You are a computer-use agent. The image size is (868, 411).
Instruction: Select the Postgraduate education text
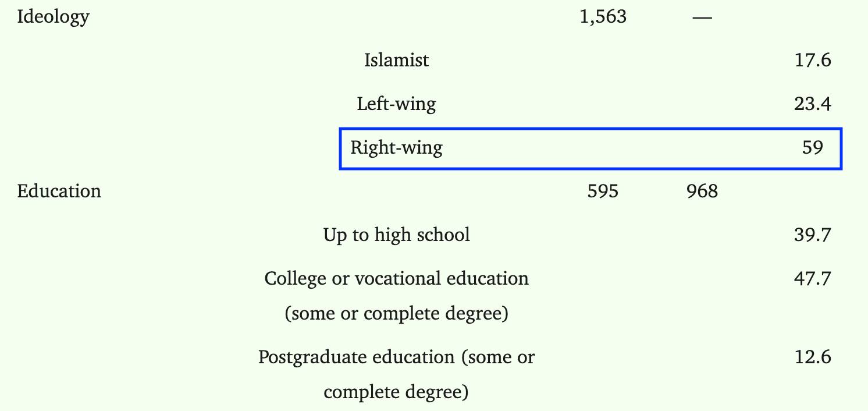[x=396, y=357]
